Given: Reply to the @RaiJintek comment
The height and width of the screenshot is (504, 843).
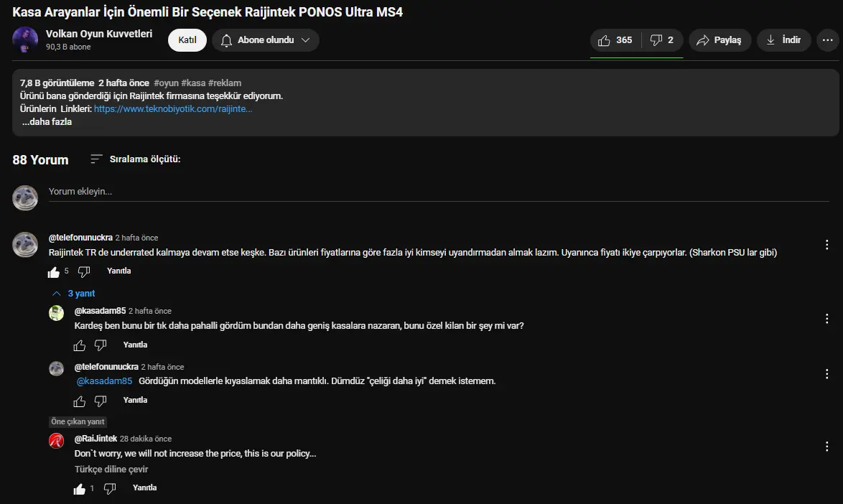Looking at the screenshot, I should [144, 488].
